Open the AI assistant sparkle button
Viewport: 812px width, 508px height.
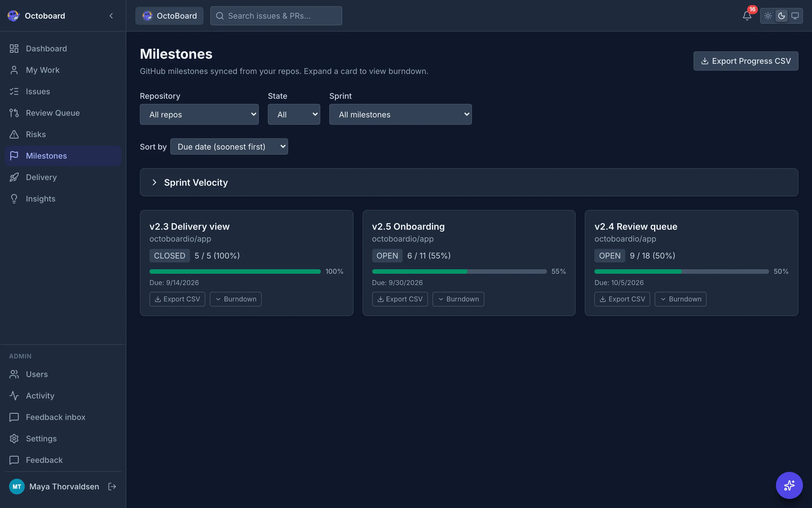point(789,485)
